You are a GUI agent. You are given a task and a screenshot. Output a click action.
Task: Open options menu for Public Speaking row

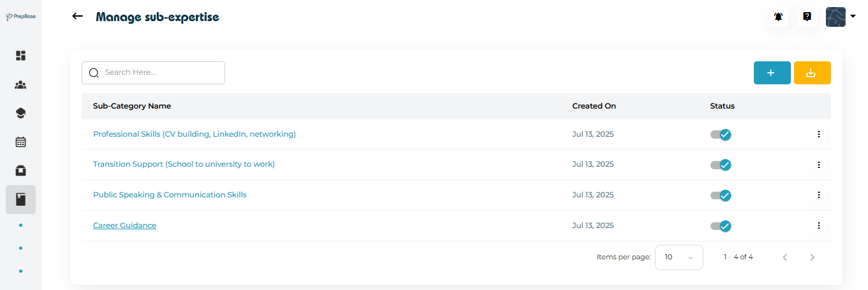[818, 195]
